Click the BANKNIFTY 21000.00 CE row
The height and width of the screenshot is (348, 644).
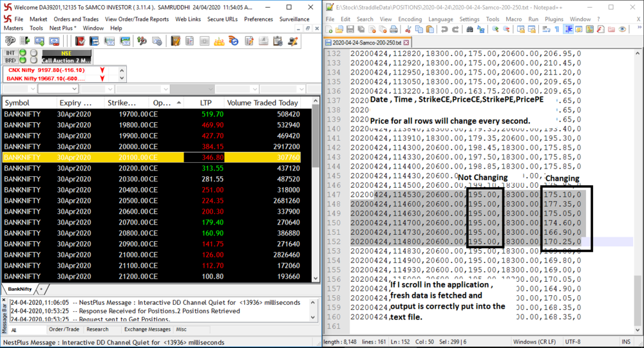[x=151, y=255]
